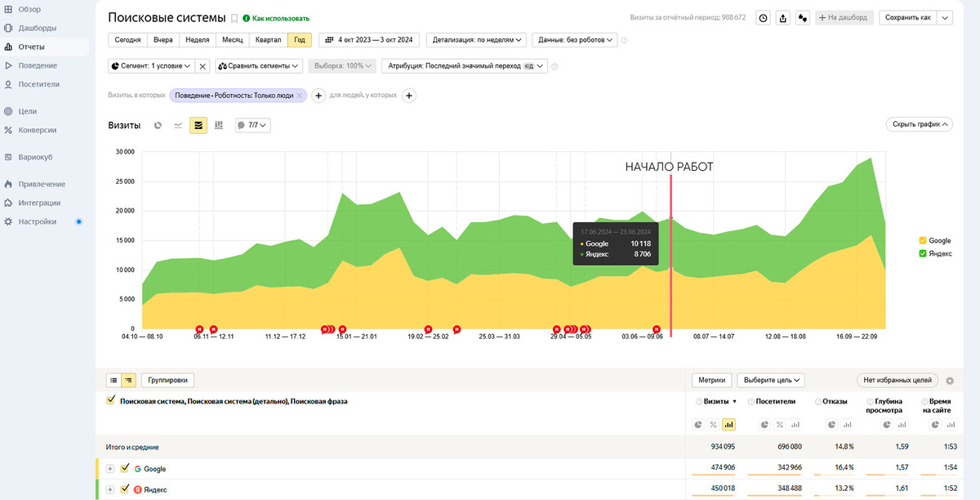Click the Сохранить как button
The width and height of the screenshot is (980, 500).
point(907,18)
